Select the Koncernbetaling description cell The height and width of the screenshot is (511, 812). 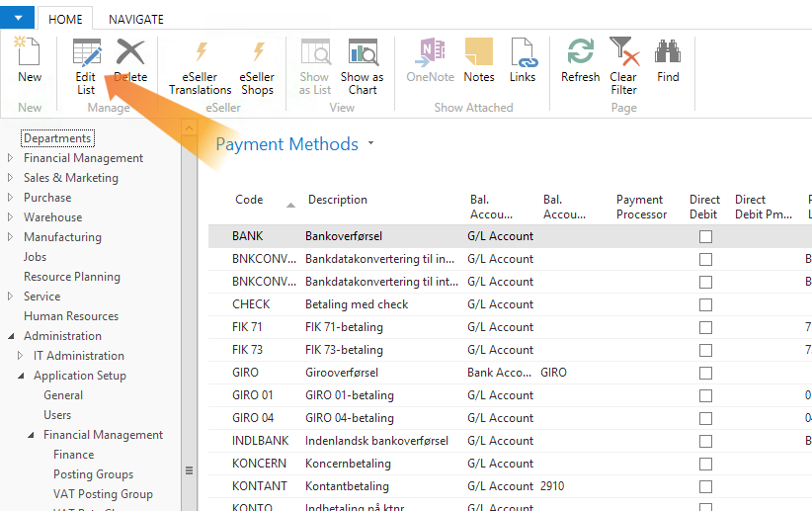pos(348,464)
